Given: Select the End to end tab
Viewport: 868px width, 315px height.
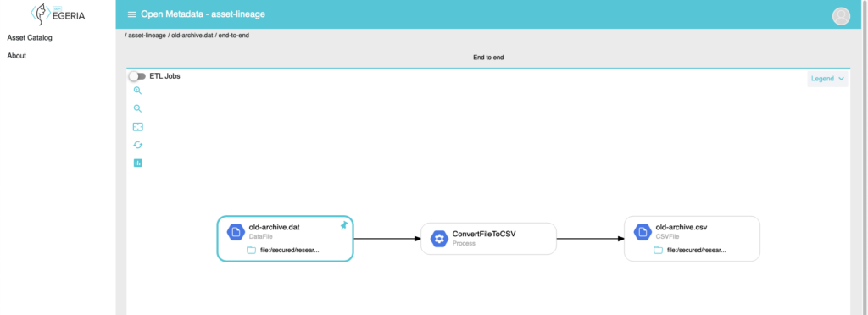Looking at the screenshot, I should [x=488, y=58].
